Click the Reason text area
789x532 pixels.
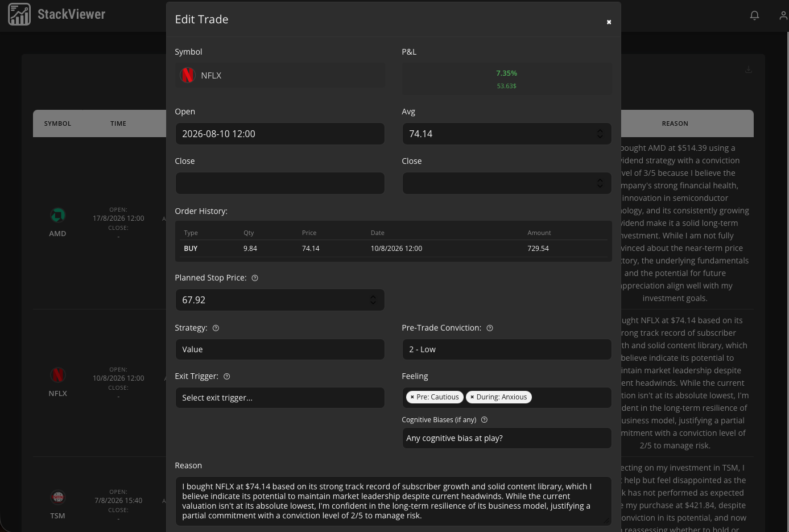(393, 501)
